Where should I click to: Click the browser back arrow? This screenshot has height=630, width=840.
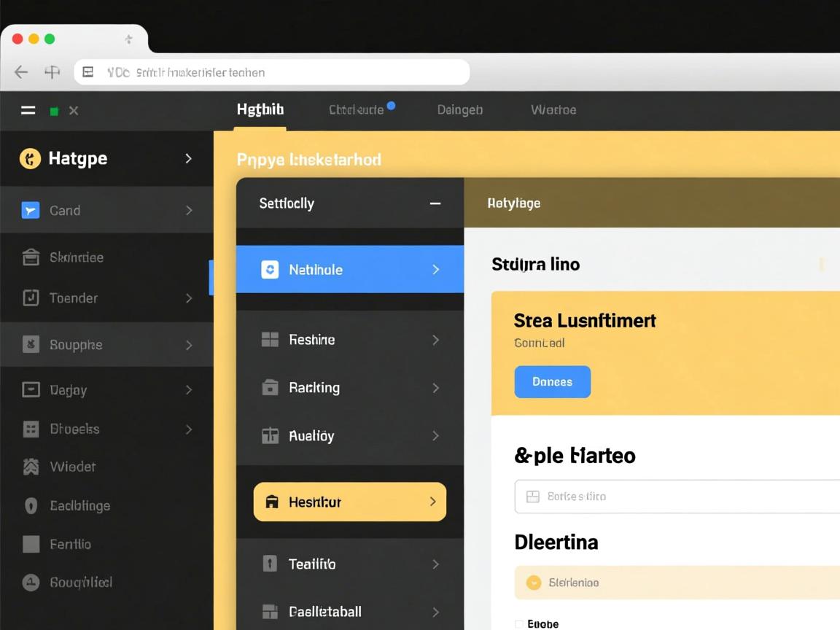pos(21,72)
